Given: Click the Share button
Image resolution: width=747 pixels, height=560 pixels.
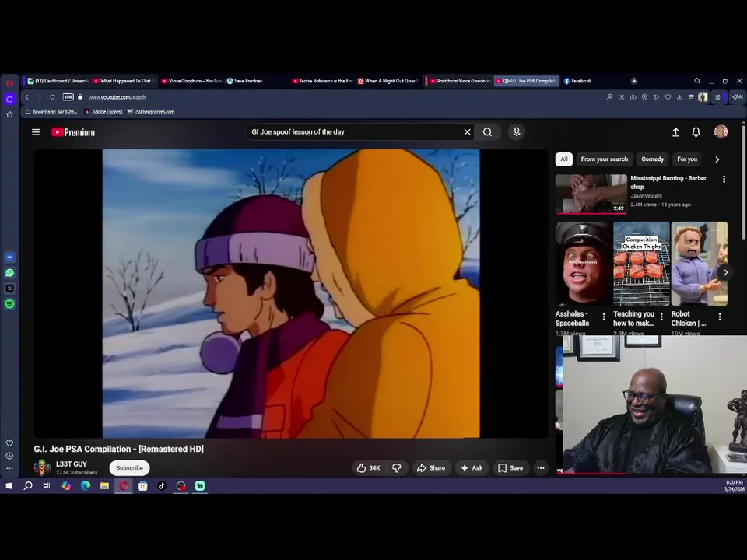Looking at the screenshot, I should point(431,468).
